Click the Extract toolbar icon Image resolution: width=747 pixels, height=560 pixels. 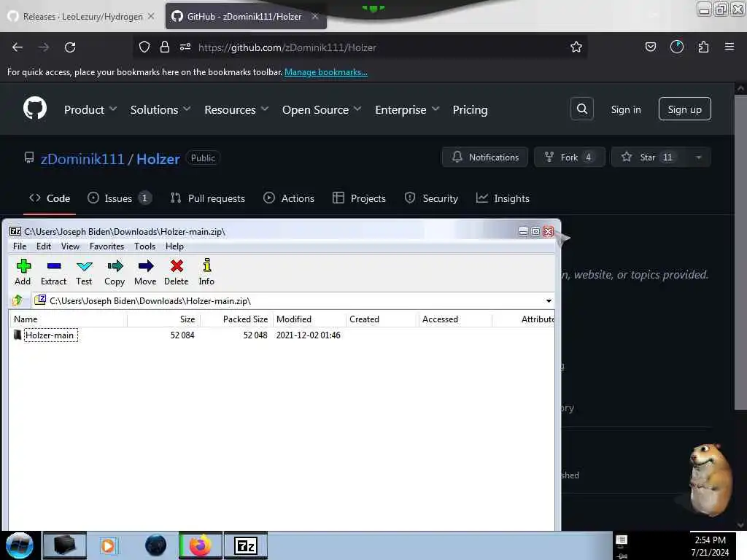[x=53, y=272]
